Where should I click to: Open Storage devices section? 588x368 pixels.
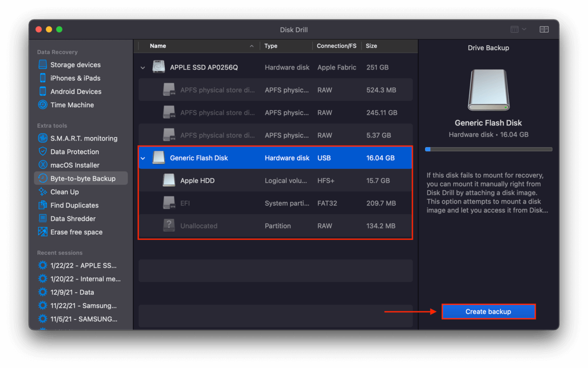(x=75, y=65)
